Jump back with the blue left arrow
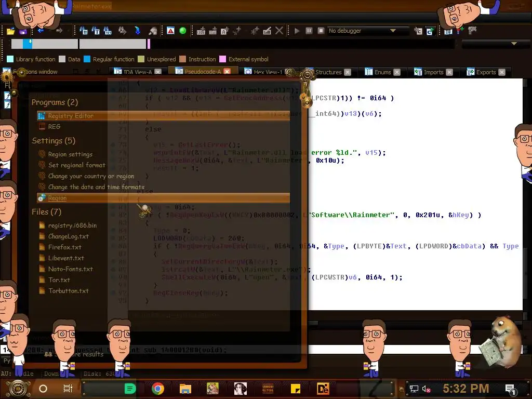The width and height of the screenshot is (532, 399). point(41,31)
